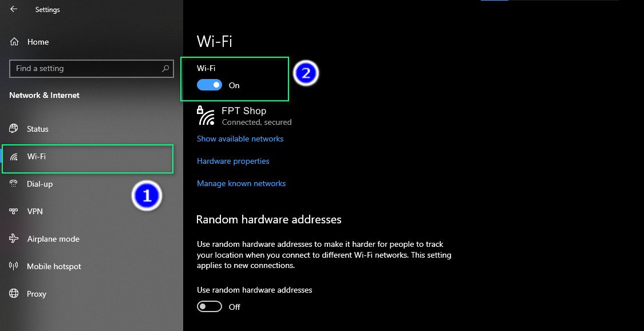The width and height of the screenshot is (644, 331).
Task: Open Wi-Fi settings via sidebar icon
Action: click(13, 156)
